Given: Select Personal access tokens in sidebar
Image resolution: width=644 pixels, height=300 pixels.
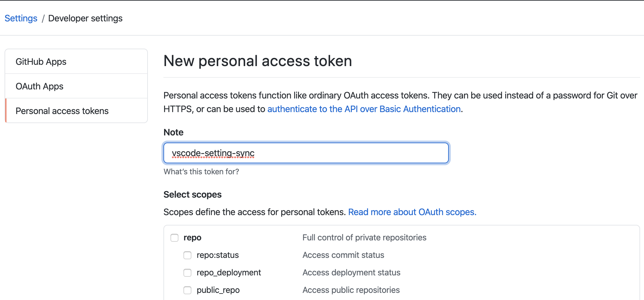Looking at the screenshot, I should click(x=62, y=111).
